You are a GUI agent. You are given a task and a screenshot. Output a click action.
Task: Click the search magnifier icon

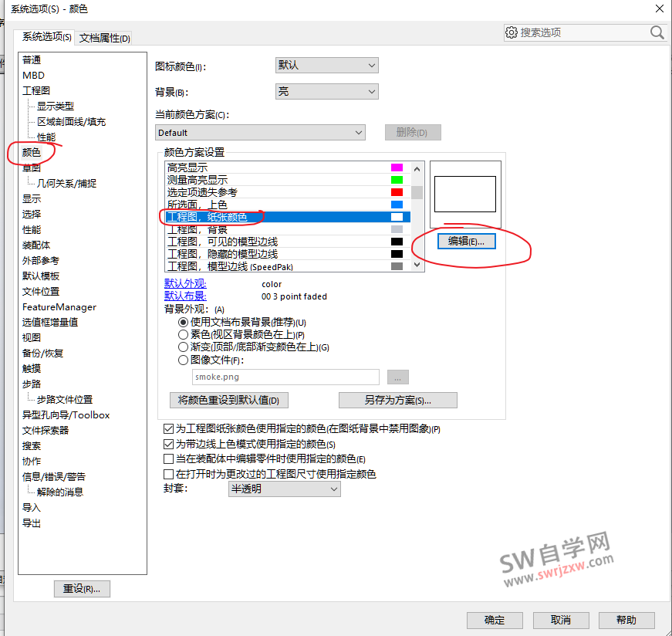pos(657,32)
